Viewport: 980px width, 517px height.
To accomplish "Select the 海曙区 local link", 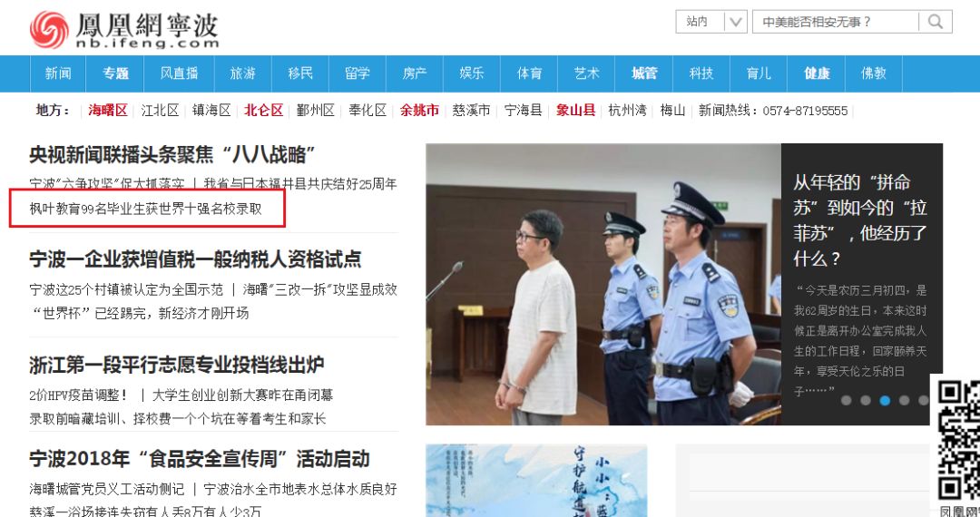I will click(x=107, y=111).
